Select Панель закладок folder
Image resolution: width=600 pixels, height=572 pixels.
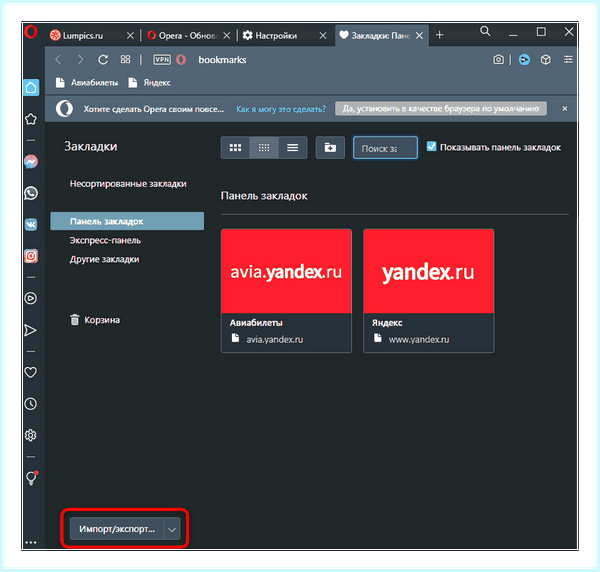[127, 221]
